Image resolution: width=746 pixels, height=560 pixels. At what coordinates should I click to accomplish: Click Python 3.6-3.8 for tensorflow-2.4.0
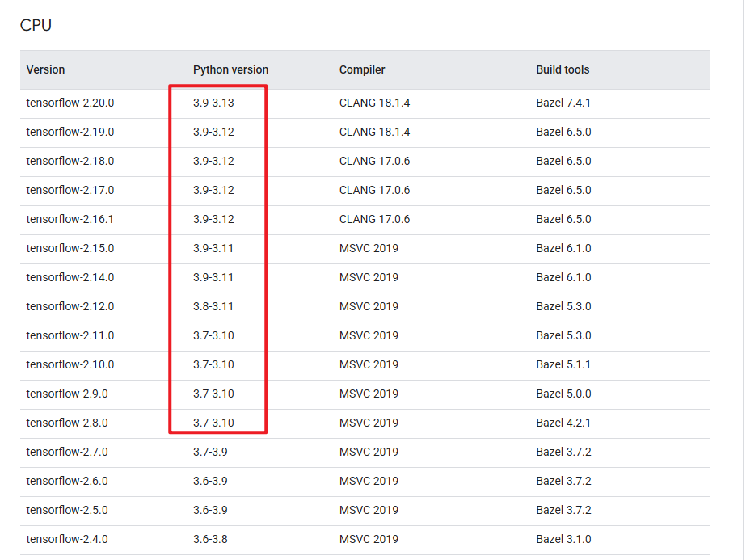210,539
